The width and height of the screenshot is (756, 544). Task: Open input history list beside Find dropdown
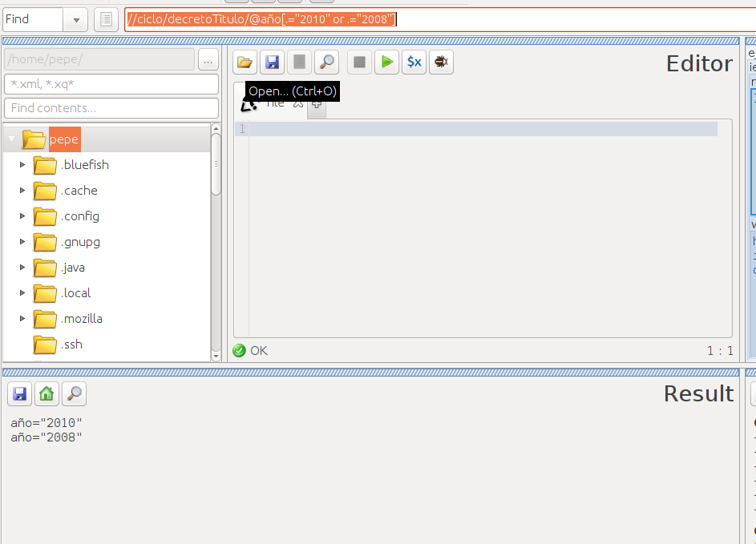click(x=106, y=20)
